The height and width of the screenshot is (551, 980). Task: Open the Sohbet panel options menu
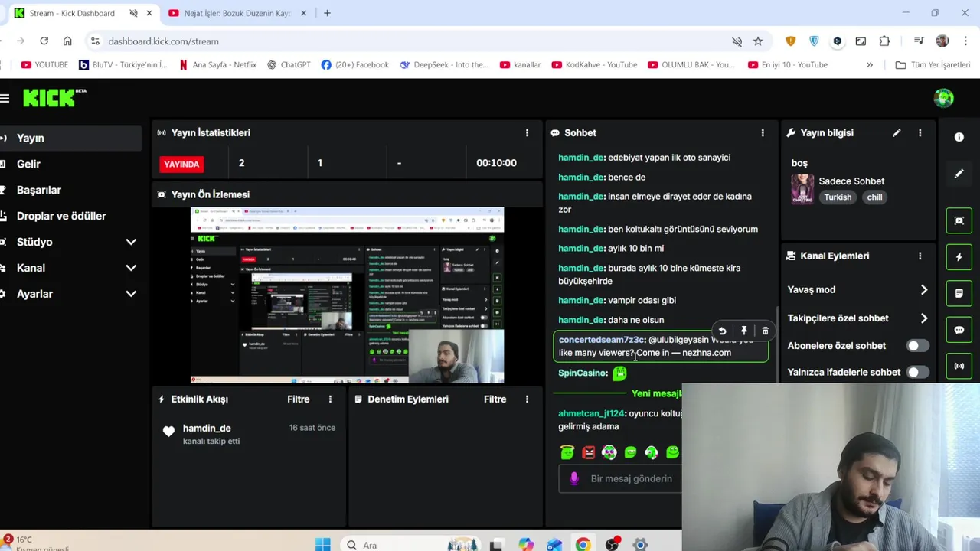(x=763, y=133)
